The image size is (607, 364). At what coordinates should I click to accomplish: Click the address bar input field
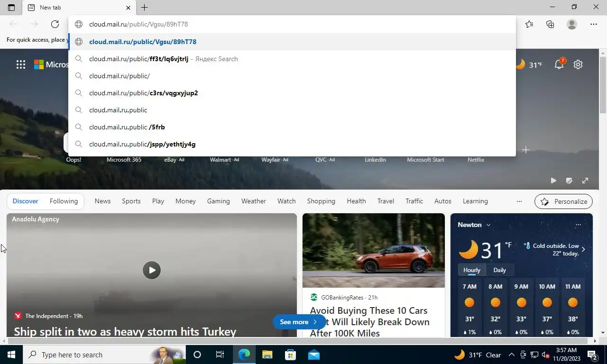(292, 24)
